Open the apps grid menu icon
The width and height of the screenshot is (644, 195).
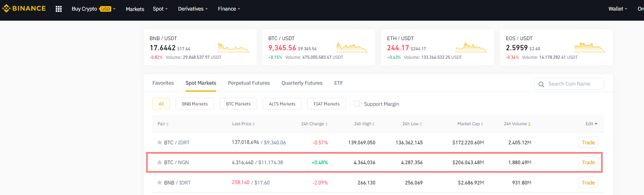click(x=59, y=9)
